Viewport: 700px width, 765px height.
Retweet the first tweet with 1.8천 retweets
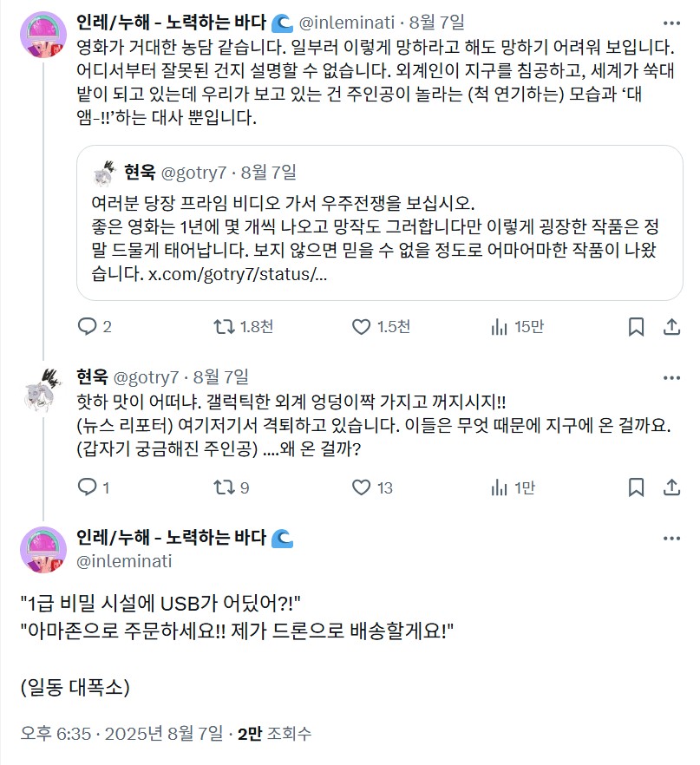(224, 327)
